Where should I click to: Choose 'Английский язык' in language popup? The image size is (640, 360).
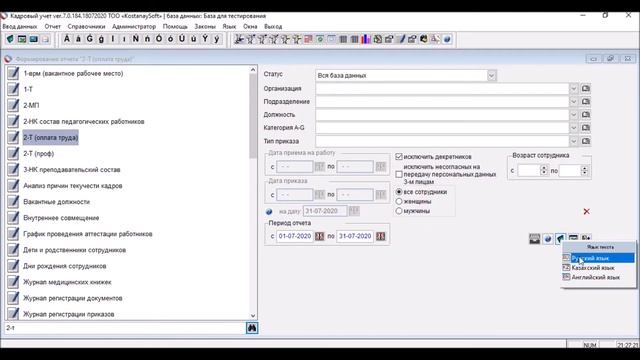[599, 277]
